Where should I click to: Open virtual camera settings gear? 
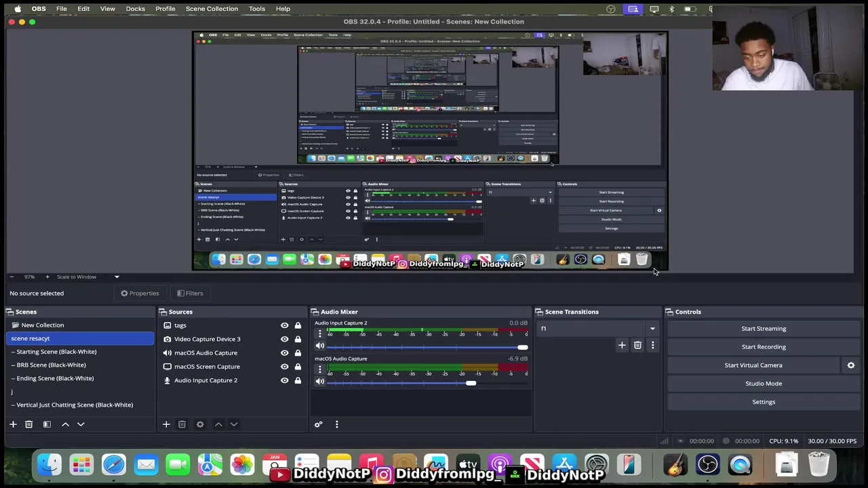pos(851,365)
